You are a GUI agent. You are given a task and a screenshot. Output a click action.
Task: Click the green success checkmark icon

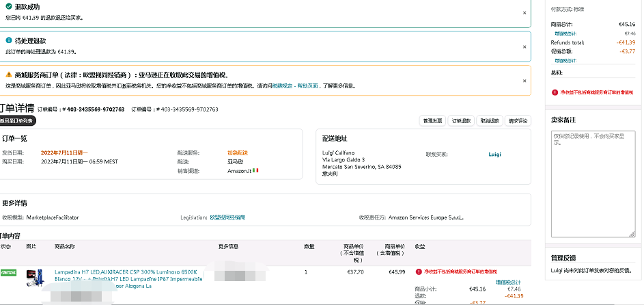(x=8, y=6)
